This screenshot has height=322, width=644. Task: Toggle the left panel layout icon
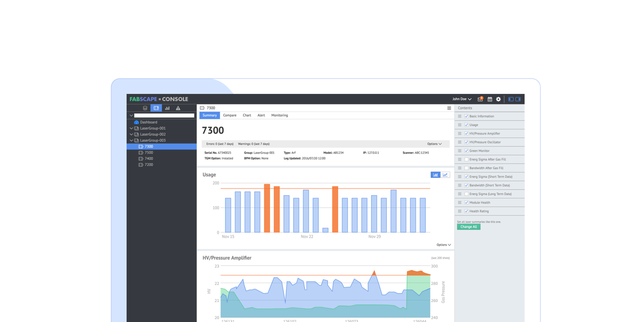click(x=511, y=99)
